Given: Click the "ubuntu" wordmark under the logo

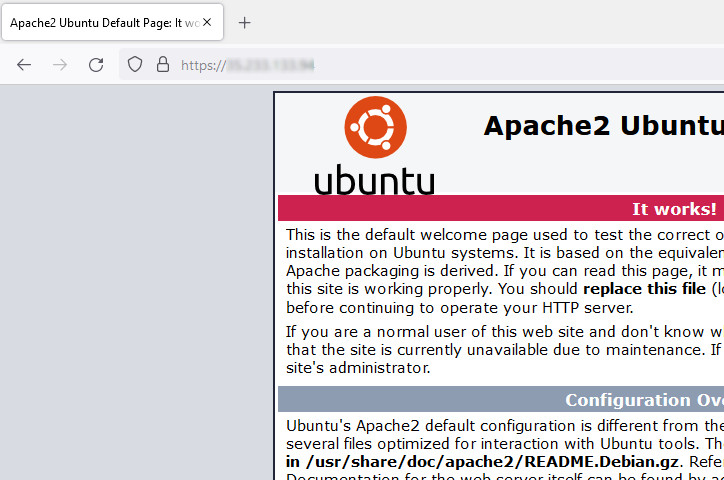Looking at the screenshot, I should (375, 180).
